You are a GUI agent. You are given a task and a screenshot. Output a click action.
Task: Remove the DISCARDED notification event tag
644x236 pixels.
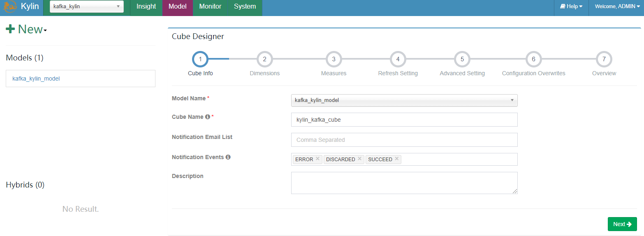coord(359,159)
